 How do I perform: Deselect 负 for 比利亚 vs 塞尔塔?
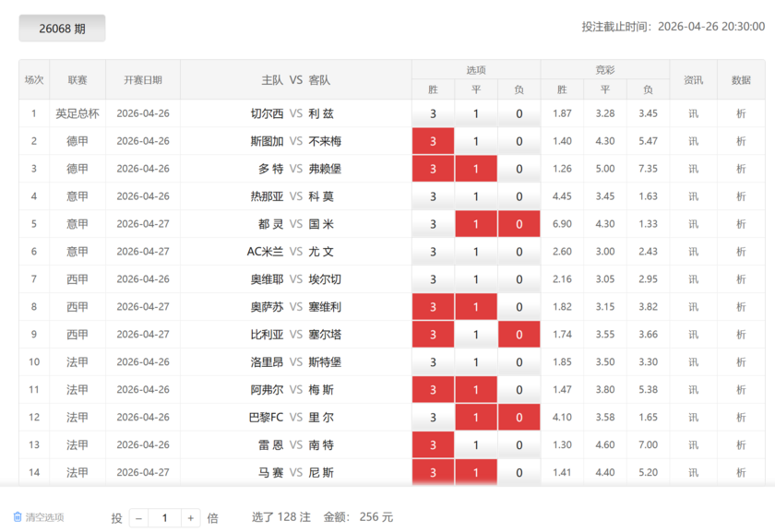click(x=519, y=334)
